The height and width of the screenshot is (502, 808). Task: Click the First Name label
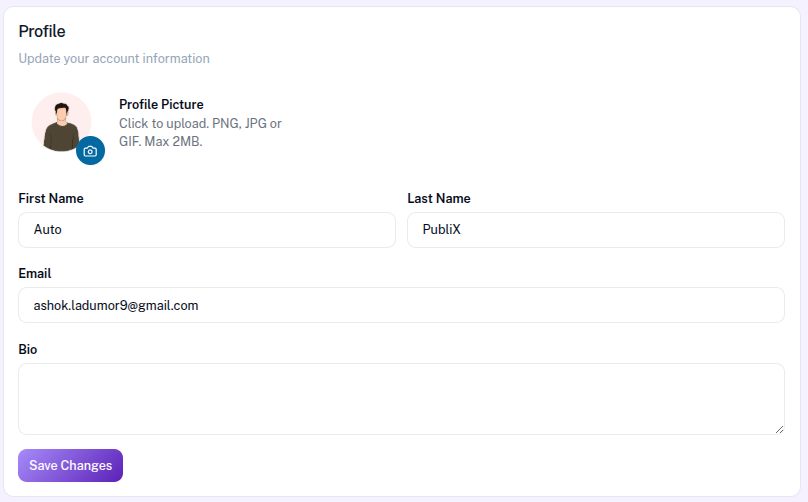(51, 198)
